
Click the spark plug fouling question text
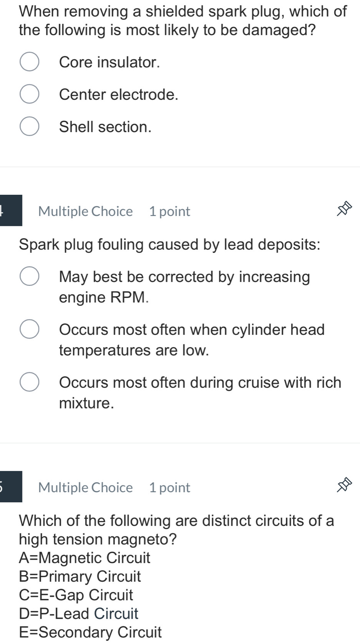click(170, 244)
